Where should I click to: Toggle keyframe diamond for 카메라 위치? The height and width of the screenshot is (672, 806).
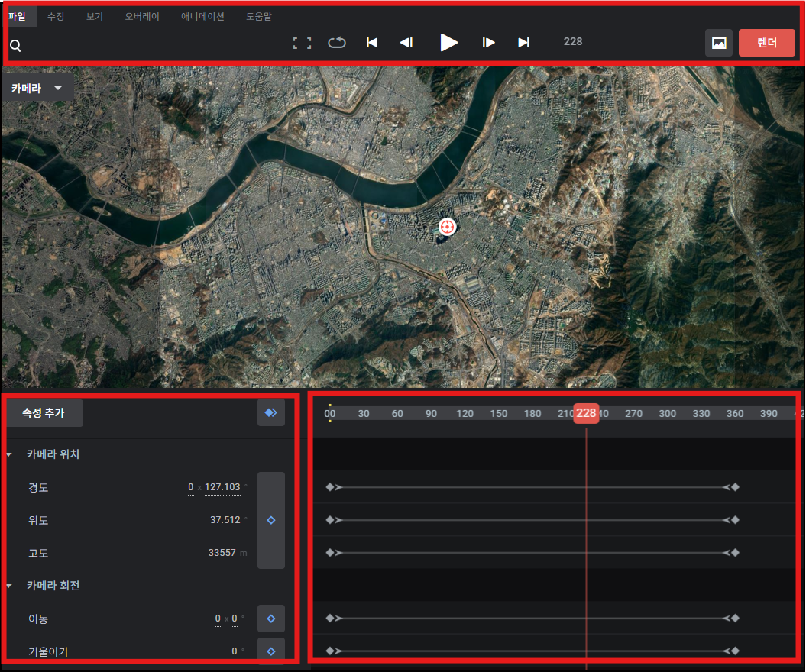[271, 521]
